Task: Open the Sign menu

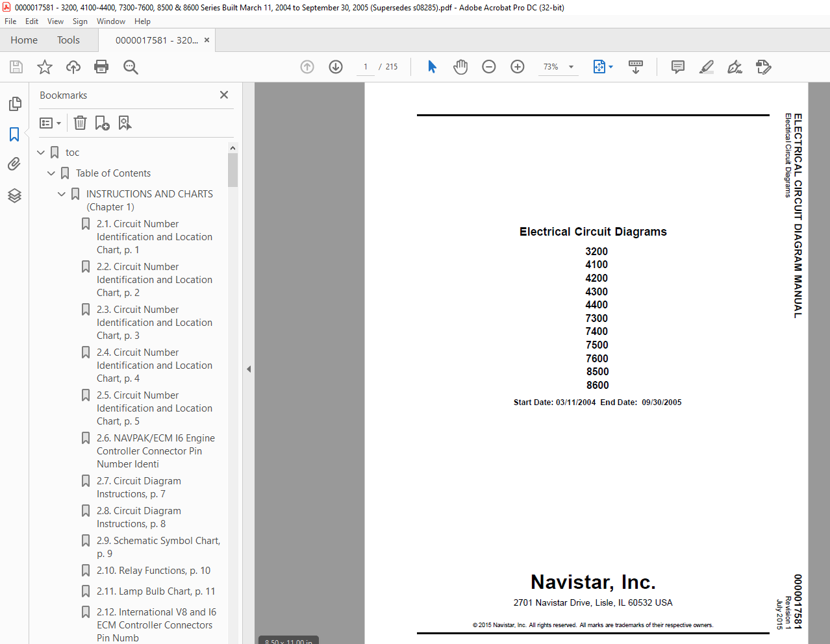Action: point(80,21)
